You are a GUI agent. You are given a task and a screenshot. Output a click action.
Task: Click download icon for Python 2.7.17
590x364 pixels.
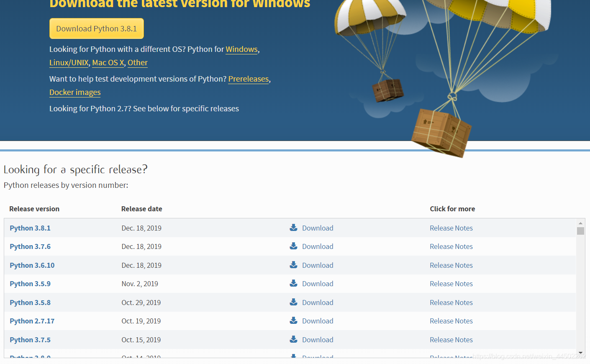tap(294, 320)
